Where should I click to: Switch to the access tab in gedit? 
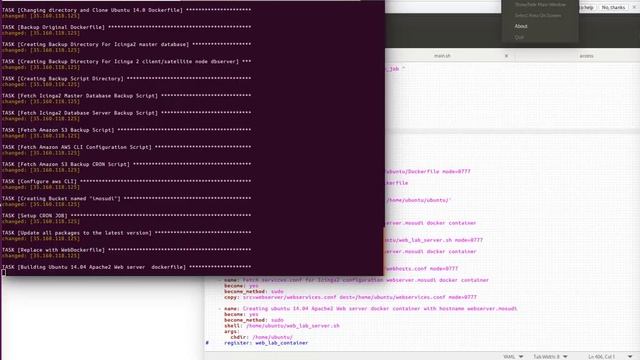[587, 56]
